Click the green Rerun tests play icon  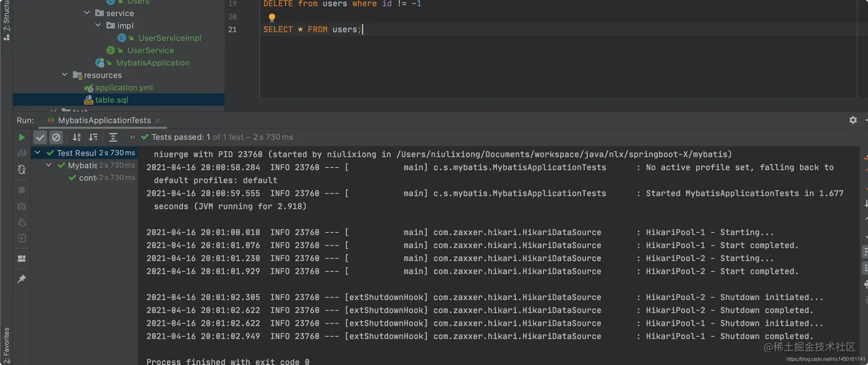pyautogui.click(x=22, y=137)
